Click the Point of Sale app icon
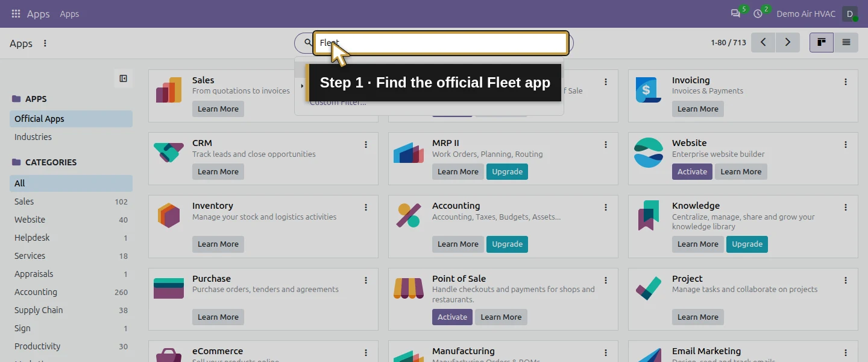This screenshot has width=868, height=362. [409, 288]
